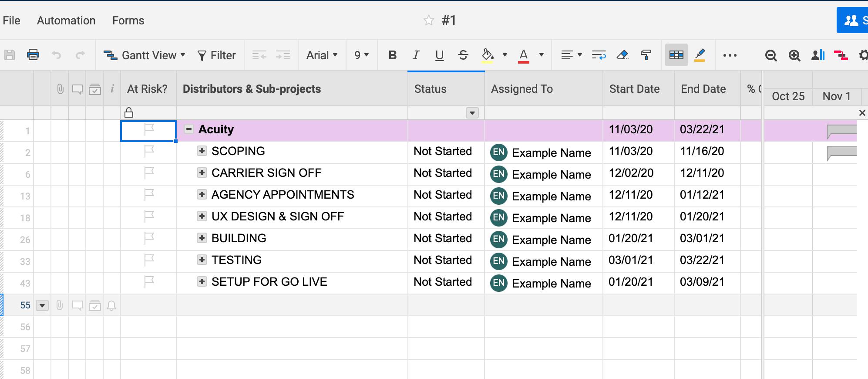This screenshot has height=379, width=868.
Task: Click row 55 reminder bell icon
Action: point(111,305)
